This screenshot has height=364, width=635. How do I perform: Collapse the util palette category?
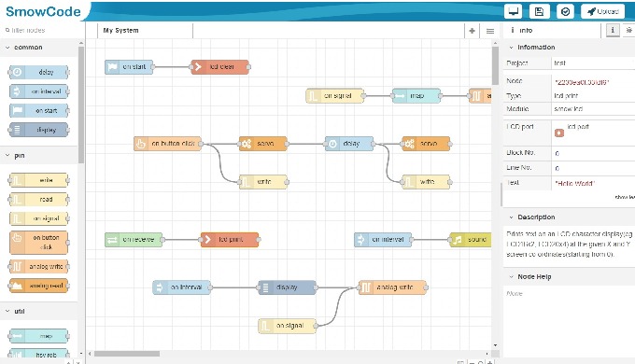pyautogui.click(x=39, y=311)
